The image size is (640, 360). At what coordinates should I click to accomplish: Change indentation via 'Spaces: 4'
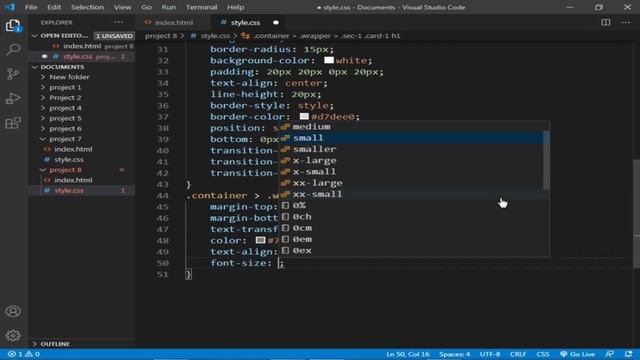click(x=454, y=354)
